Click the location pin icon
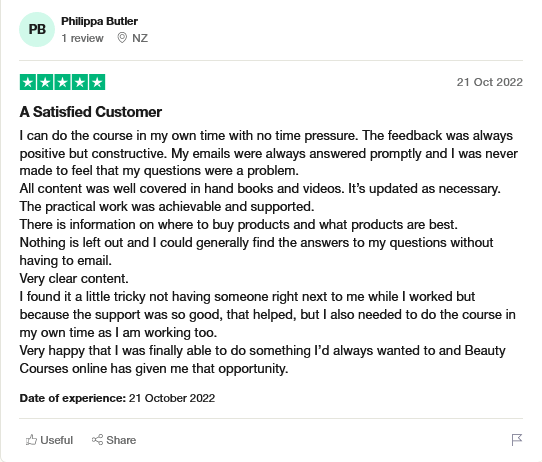This screenshot has width=542, height=462. click(122, 38)
